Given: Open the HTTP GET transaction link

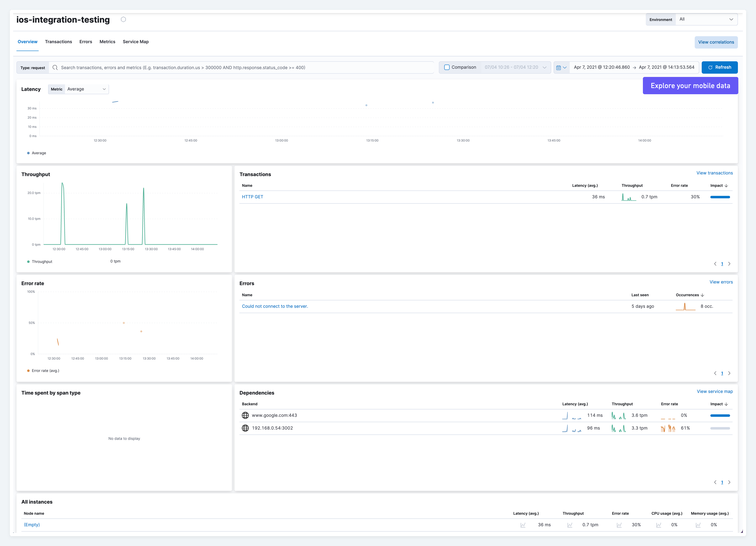Looking at the screenshot, I should tap(252, 197).
